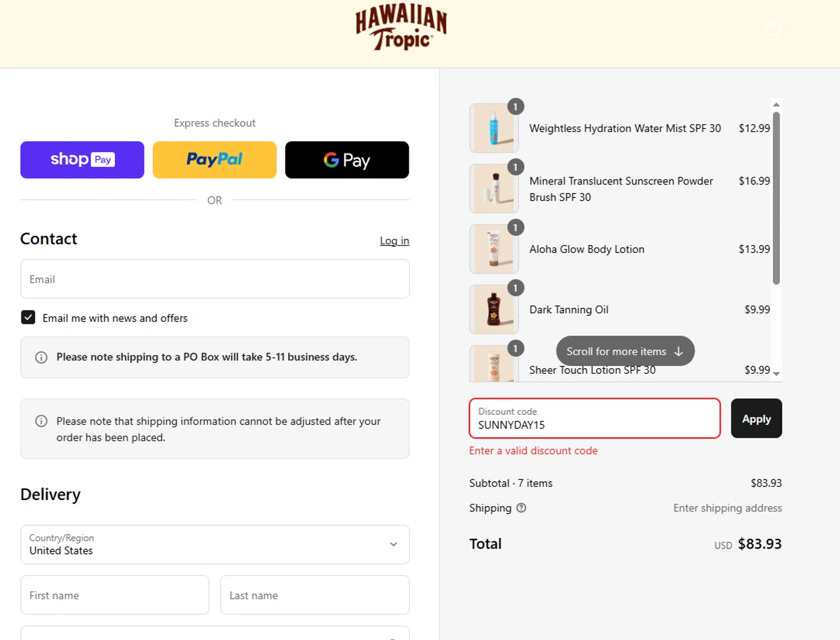Click the Enter a valid discount code error
Screen dimensions: 840x640
point(533,451)
